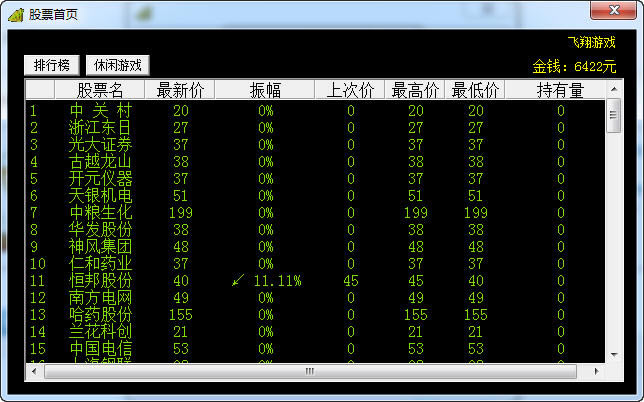Select the 中粮生化 stock row
644x402 pixels.
click(100, 213)
